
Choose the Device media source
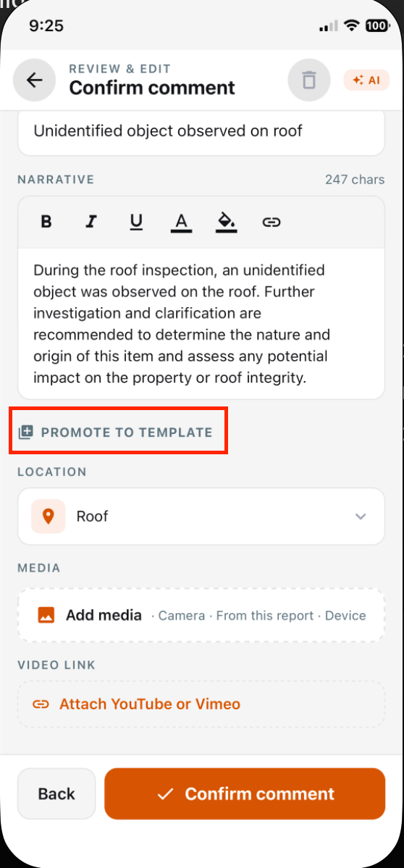pyautogui.click(x=345, y=616)
